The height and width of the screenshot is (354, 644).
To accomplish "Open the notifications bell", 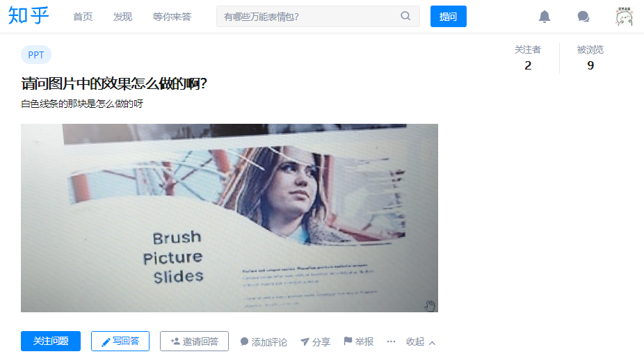I will point(544,17).
